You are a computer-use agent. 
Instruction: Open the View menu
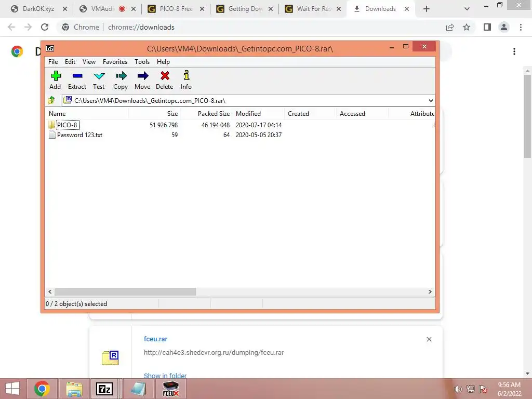point(89,62)
